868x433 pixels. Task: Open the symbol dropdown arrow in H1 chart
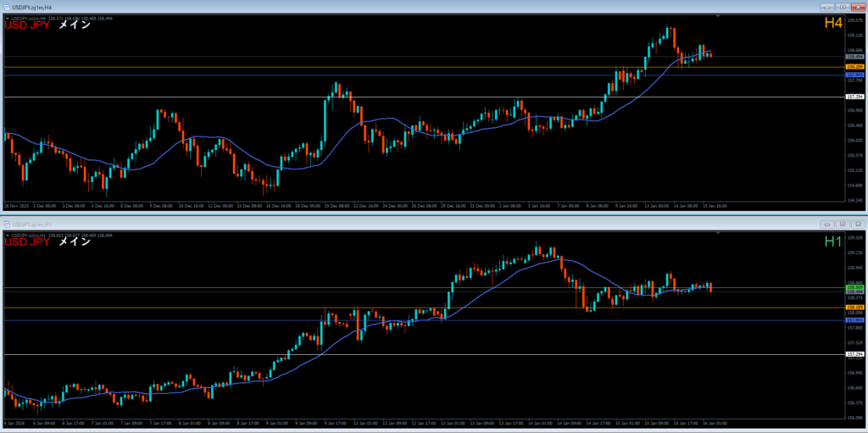tap(7, 235)
